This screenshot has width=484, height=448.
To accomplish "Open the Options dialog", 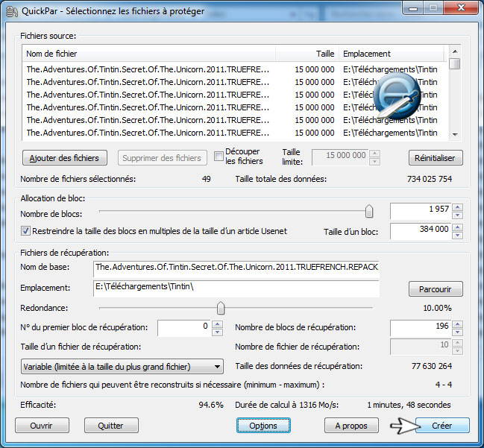I will (263, 426).
